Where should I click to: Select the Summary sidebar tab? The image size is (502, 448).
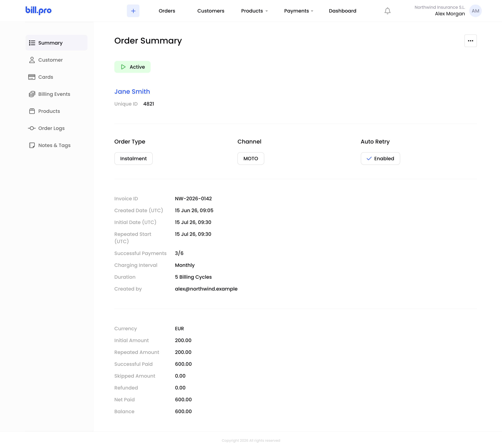click(56, 43)
